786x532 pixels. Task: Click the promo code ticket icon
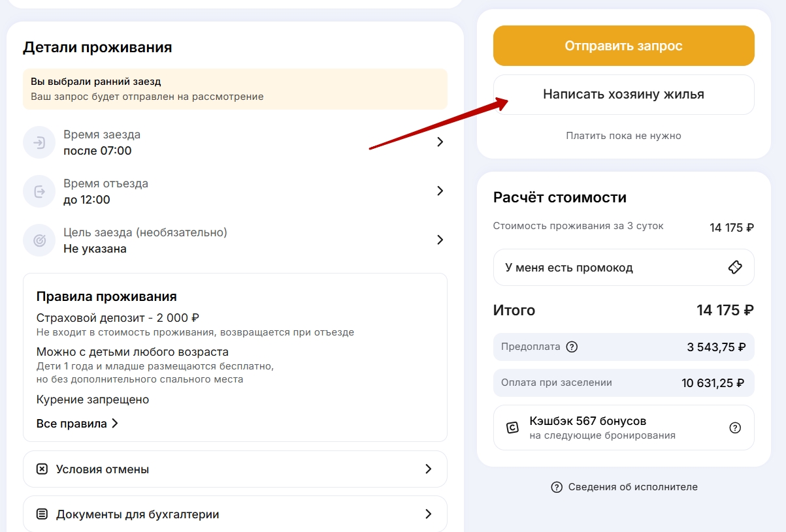pyautogui.click(x=735, y=268)
